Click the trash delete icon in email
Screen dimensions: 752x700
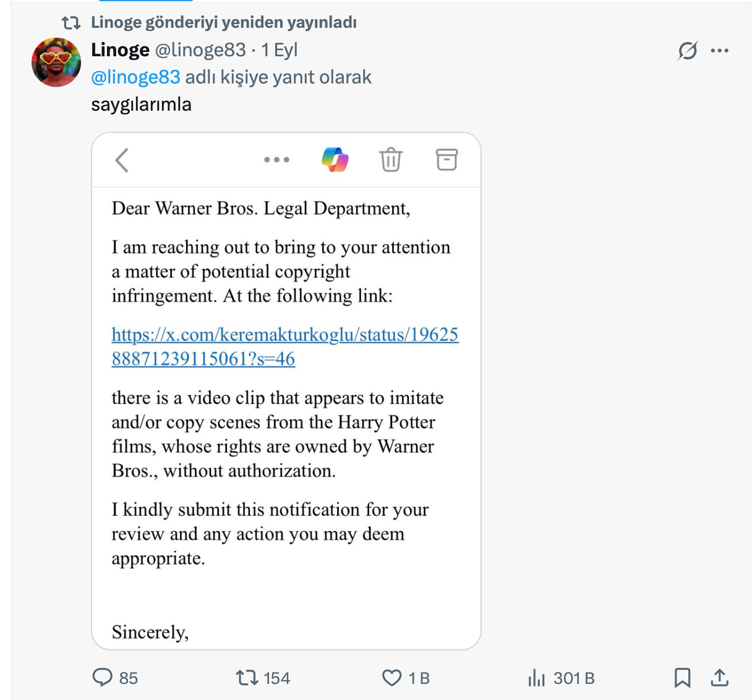pos(391,160)
